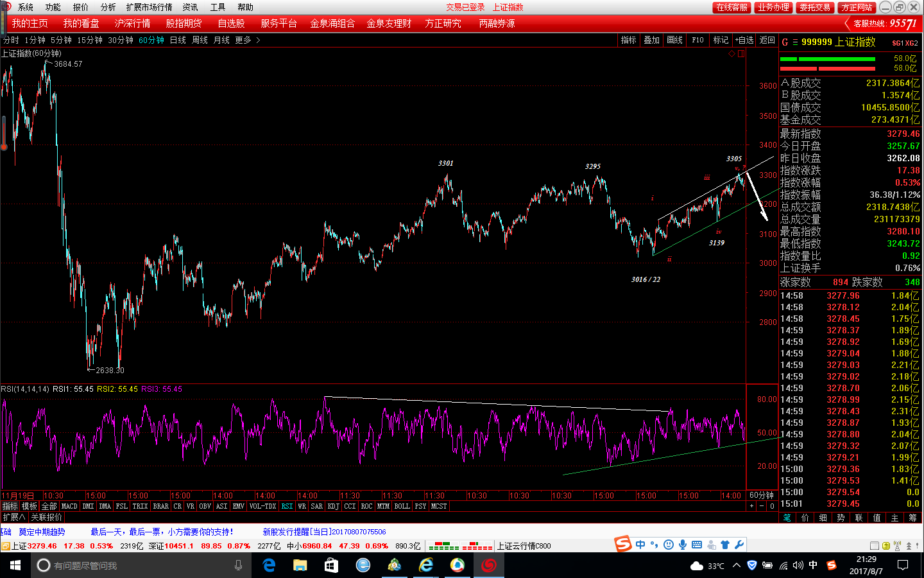Switch to the 筹 tab in bottom right panel
This screenshot has width=924, height=578.
click(912, 518)
